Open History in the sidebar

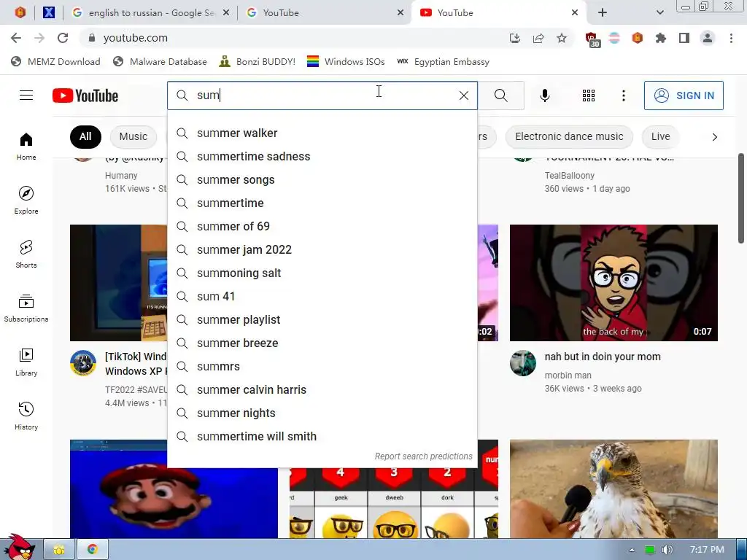(x=26, y=416)
